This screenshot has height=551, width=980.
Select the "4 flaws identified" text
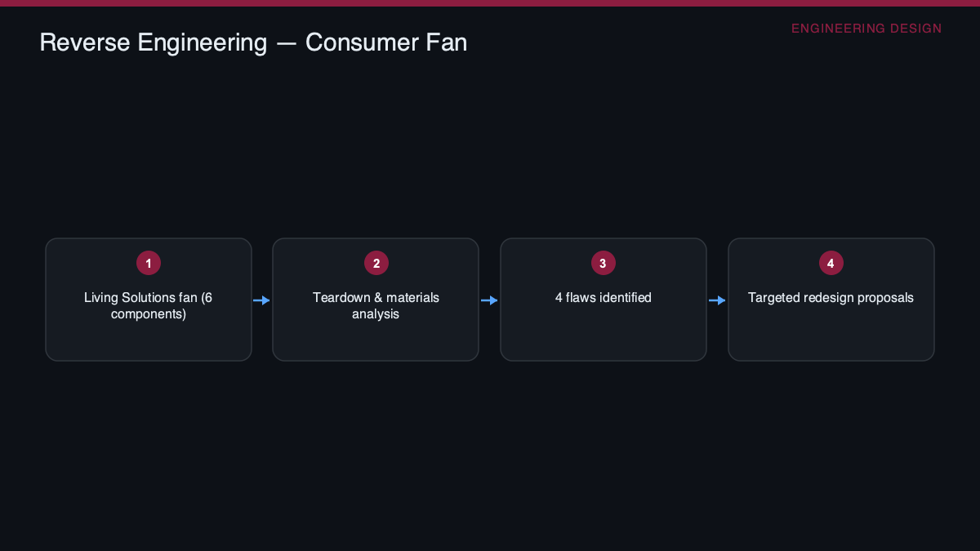(604, 298)
